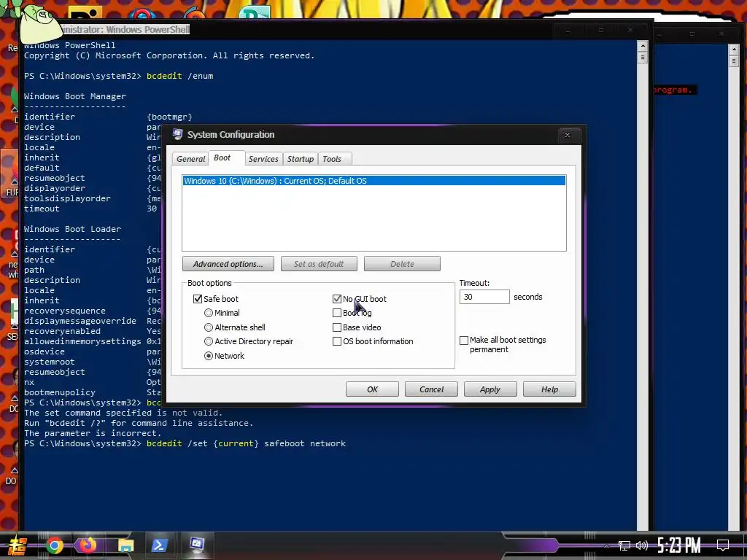Select the Minimal safe boot option

tap(209, 313)
